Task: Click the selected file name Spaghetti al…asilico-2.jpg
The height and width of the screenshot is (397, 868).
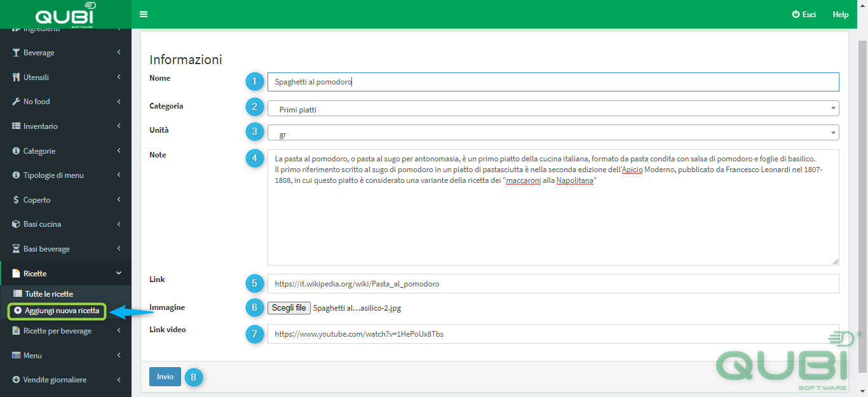Action: pyautogui.click(x=357, y=309)
